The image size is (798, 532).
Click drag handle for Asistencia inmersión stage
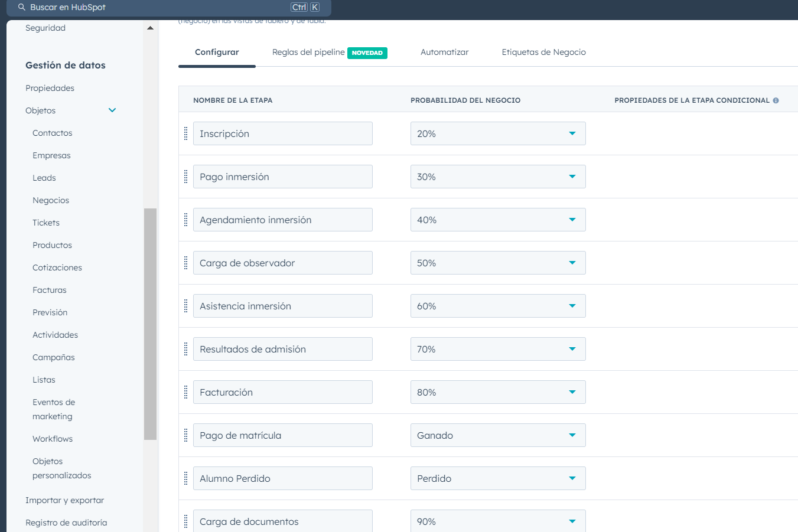tap(185, 306)
